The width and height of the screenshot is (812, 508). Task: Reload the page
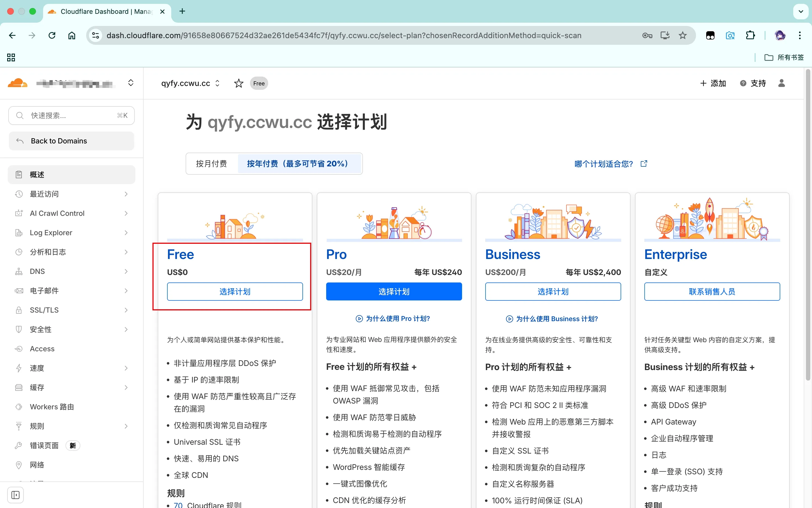(x=52, y=35)
